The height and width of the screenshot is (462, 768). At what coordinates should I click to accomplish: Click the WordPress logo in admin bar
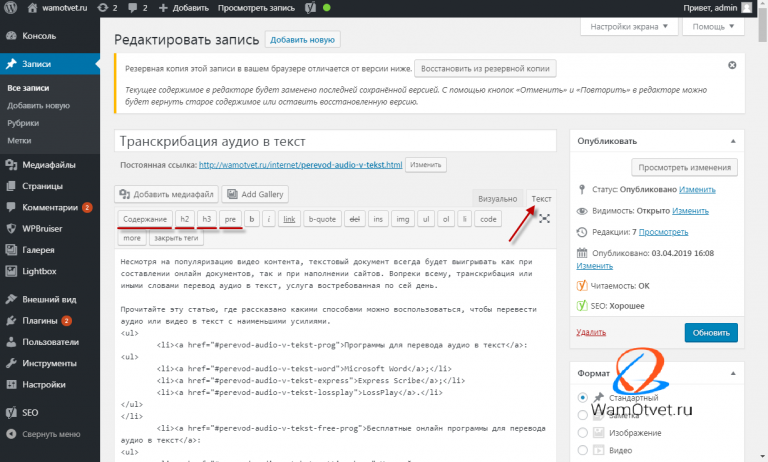point(13,9)
